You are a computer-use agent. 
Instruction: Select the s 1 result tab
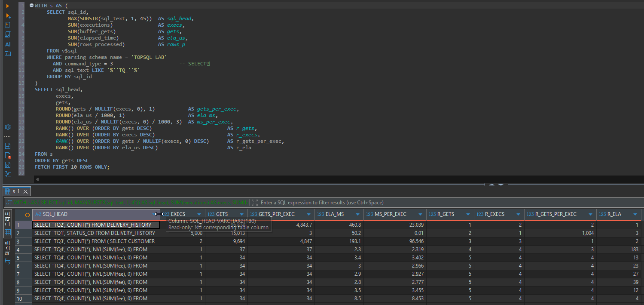point(16,191)
